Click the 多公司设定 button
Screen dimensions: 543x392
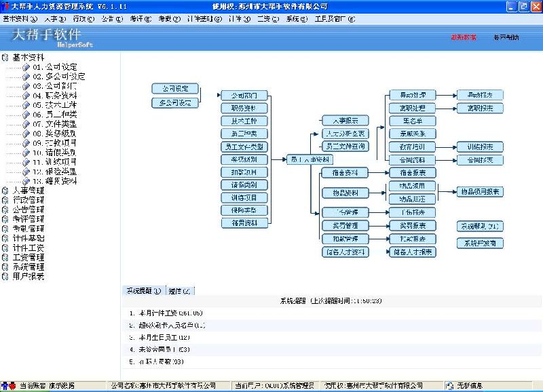coord(175,103)
